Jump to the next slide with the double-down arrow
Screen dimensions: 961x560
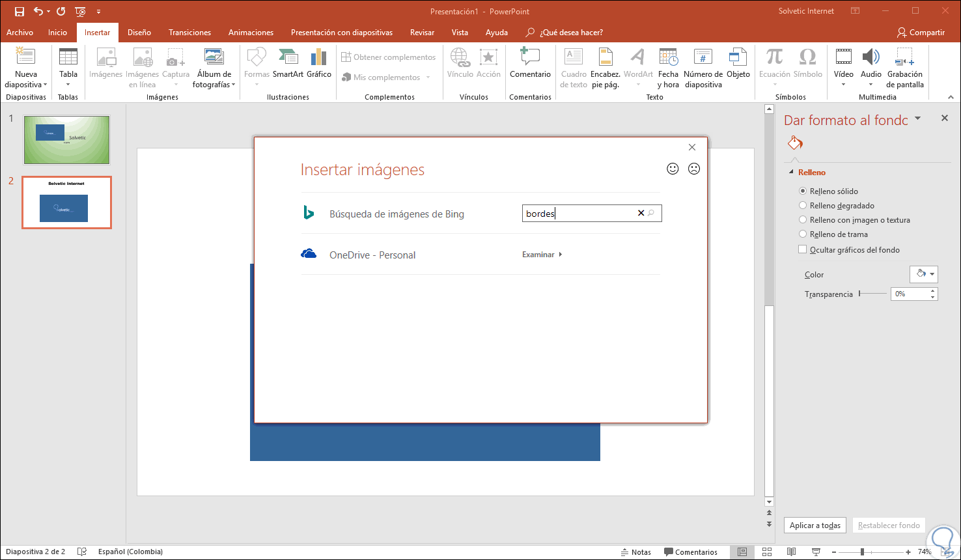(x=769, y=524)
